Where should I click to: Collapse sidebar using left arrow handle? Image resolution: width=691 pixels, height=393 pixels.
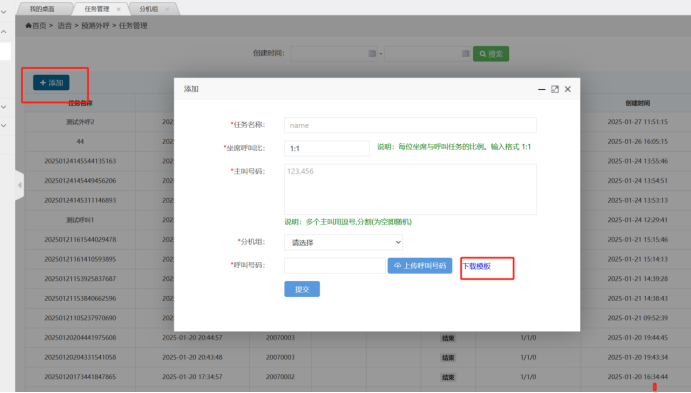(x=19, y=185)
